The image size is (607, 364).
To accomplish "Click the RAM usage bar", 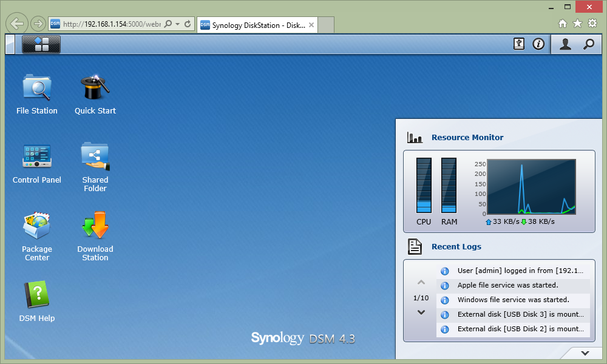I will coord(449,185).
